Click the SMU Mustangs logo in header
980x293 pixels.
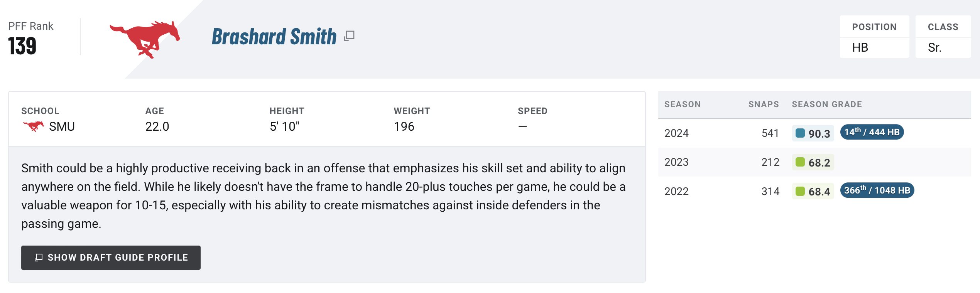click(145, 39)
